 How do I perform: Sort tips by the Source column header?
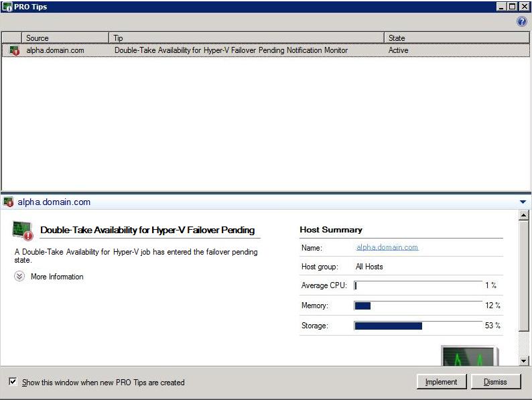coord(65,38)
